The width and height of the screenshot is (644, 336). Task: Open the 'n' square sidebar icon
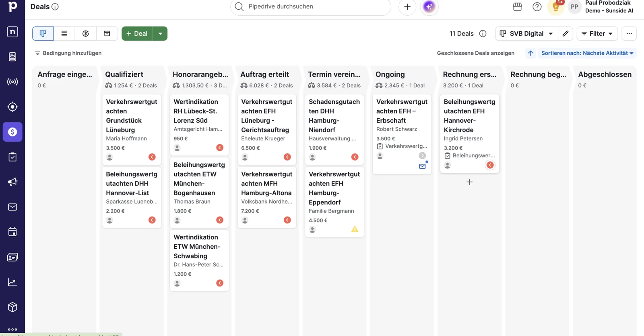pos(12,32)
